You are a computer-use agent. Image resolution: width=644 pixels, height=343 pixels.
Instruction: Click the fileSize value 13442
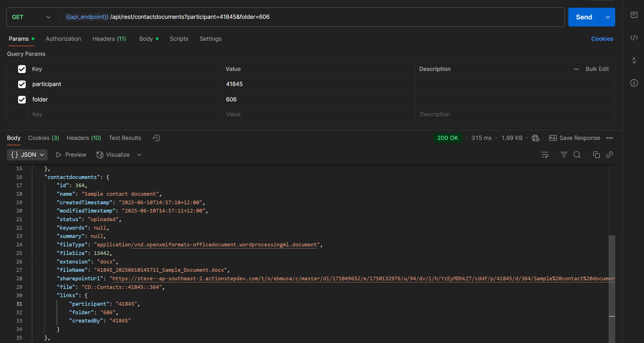click(x=101, y=253)
